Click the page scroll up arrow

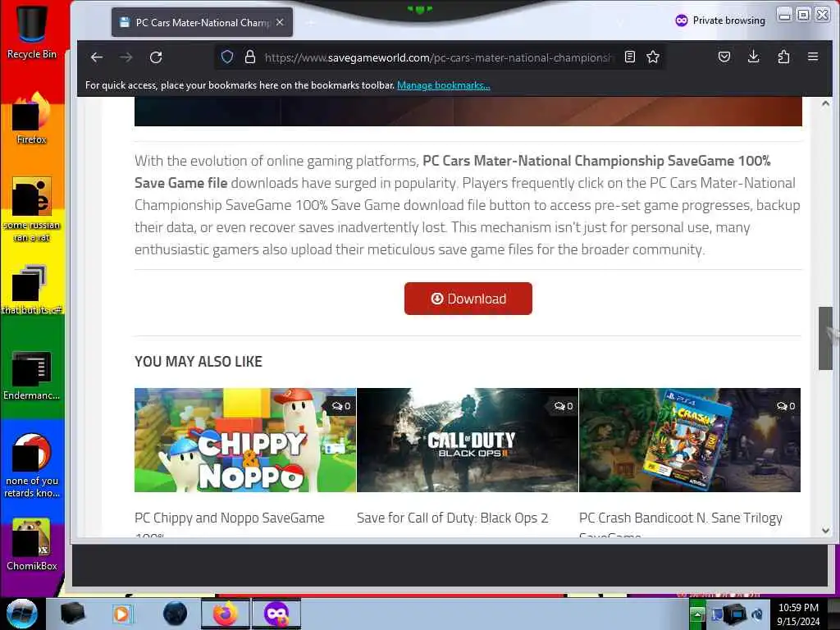(x=825, y=103)
